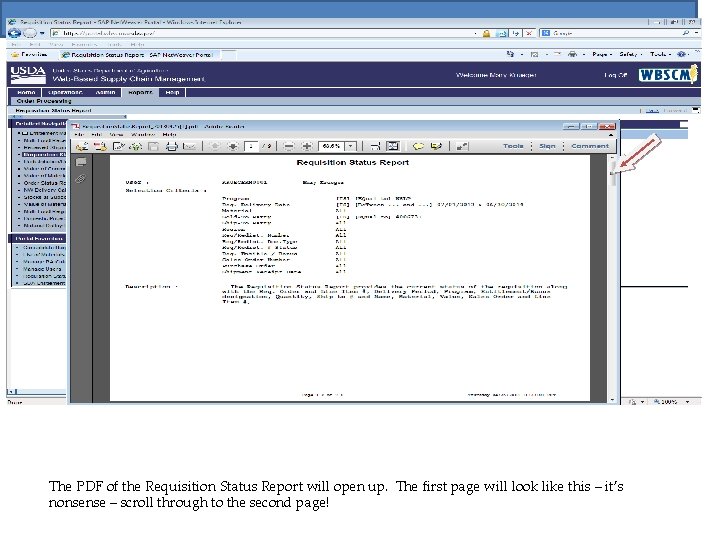
Task: Open Adobe Reader Help menu
Action: click(x=169, y=135)
